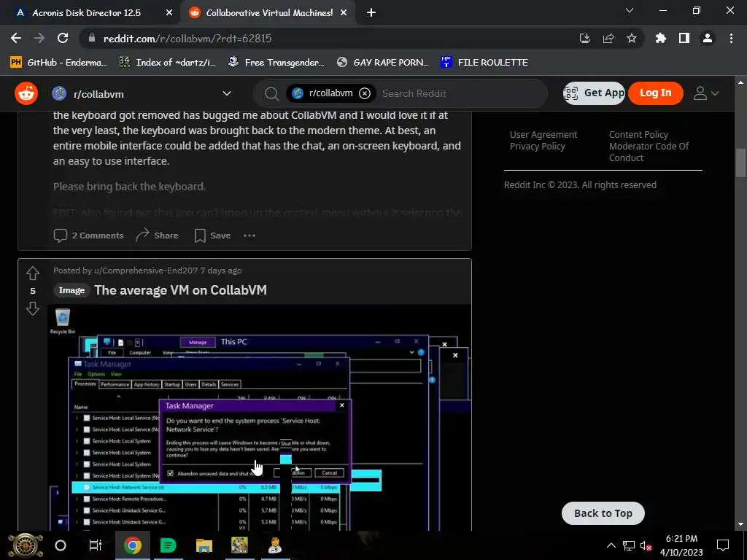
Task: Downvote The average VM on CollabVM post
Action: click(32, 308)
